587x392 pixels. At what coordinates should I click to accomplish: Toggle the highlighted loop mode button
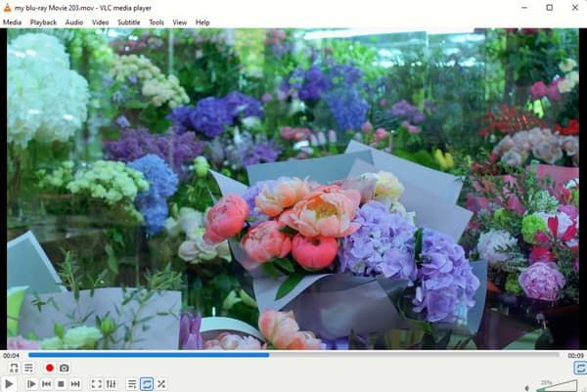click(147, 384)
